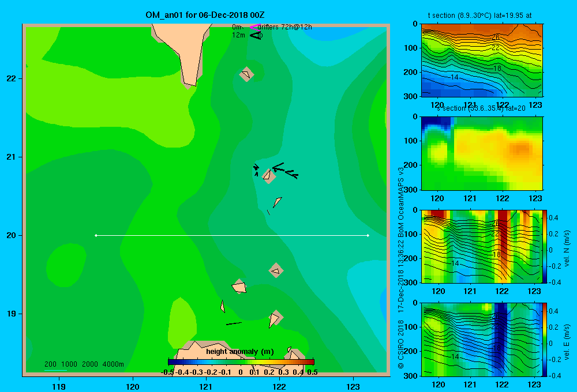The height and width of the screenshot is (392, 577).
Task: Open the salinity section plot
Action: point(482,153)
